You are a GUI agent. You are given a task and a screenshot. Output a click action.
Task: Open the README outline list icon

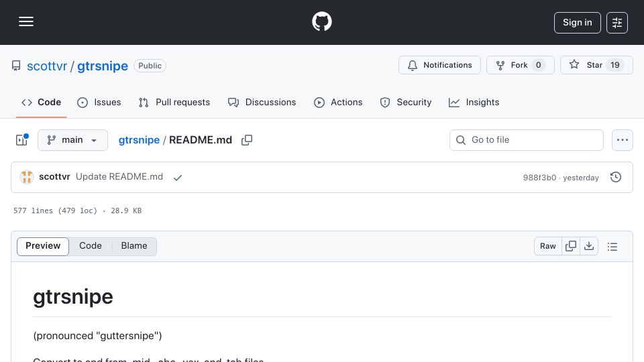coord(612,247)
